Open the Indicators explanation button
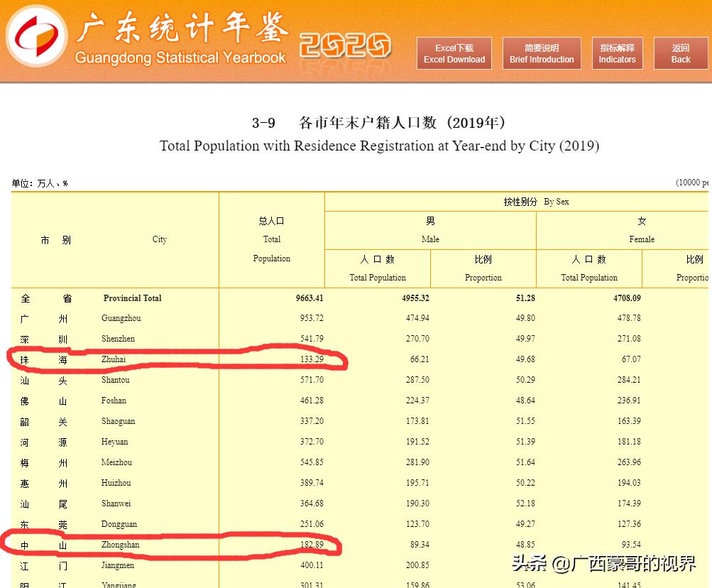 coord(616,53)
